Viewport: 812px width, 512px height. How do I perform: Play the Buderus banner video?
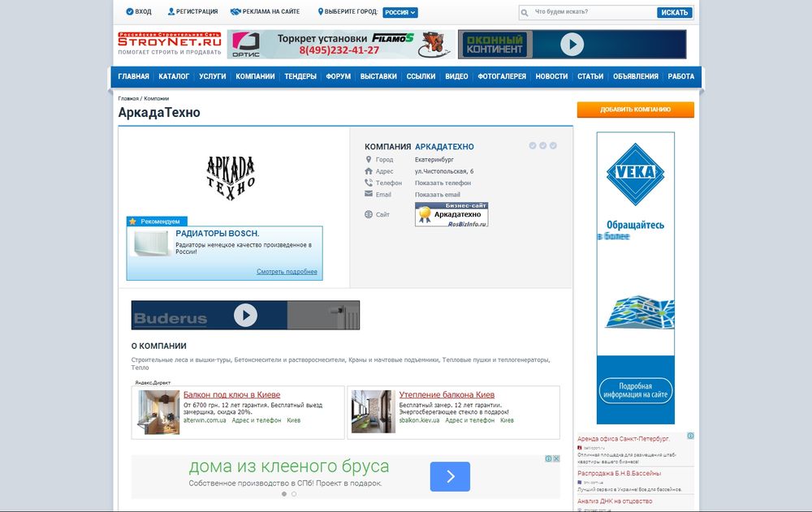pos(245,315)
